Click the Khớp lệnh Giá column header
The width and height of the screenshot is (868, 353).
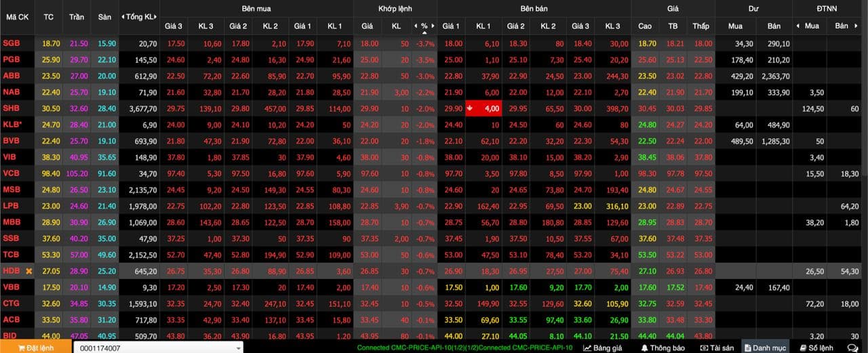pyautogui.click(x=367, y=26)
